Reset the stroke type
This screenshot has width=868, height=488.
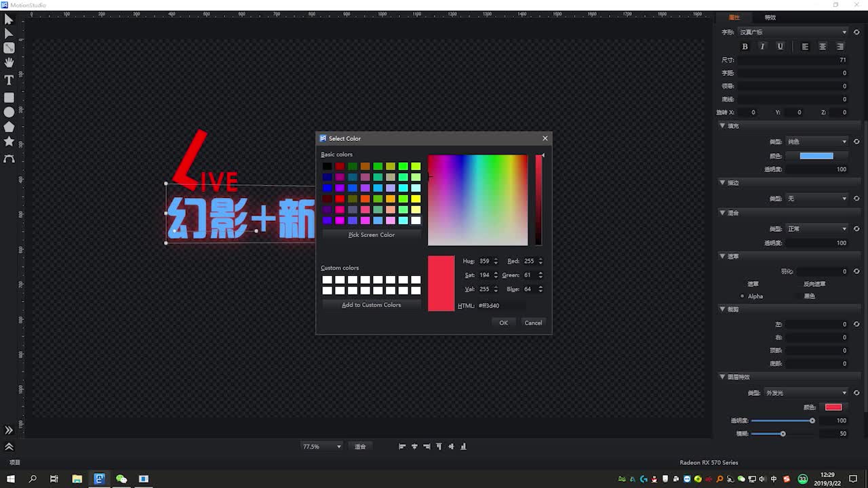click(856, 199)
